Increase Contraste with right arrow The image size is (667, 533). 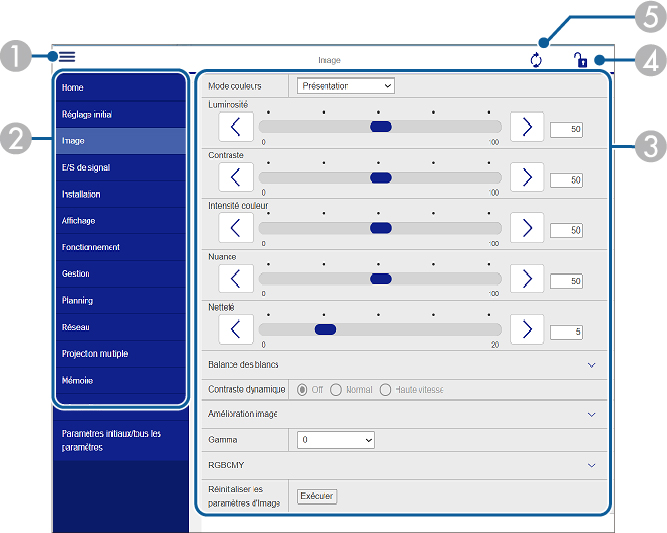tap(527, 177)
